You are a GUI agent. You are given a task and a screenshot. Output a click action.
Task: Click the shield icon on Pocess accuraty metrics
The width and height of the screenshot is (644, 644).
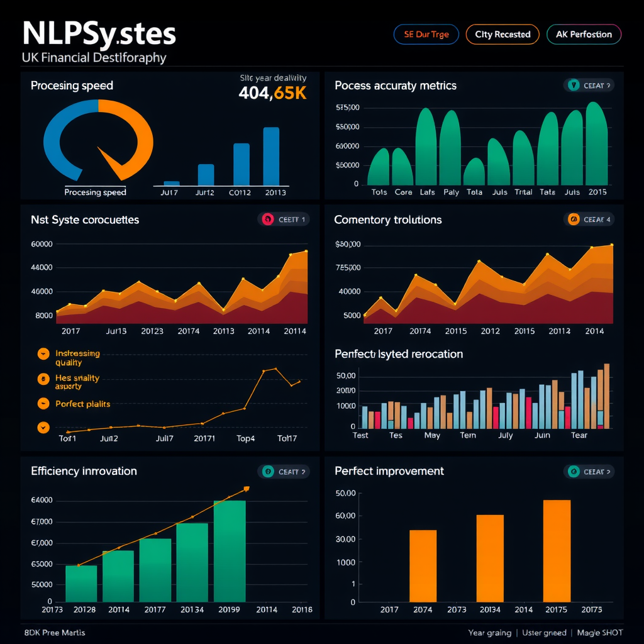(573, 85)
